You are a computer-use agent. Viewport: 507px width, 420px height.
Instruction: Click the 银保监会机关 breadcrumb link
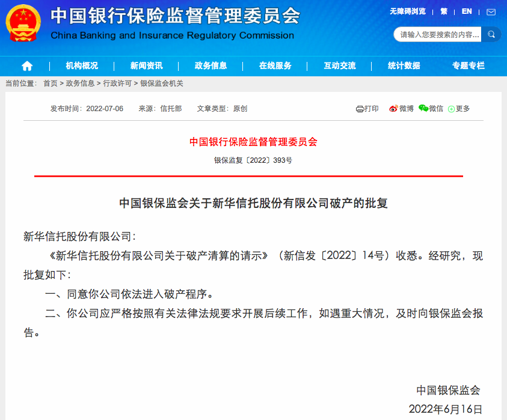162,84
